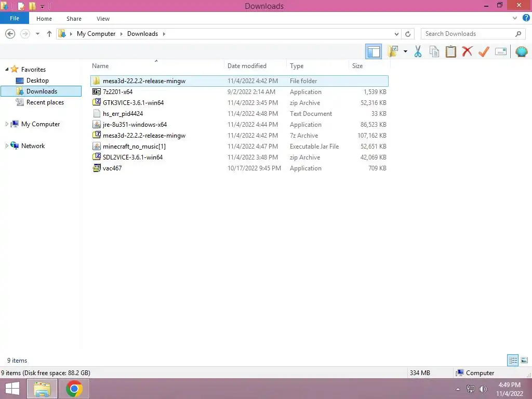The height and width of the screenshot is (399, 532).
Task: Expand Network tree node
Action: 7,145
